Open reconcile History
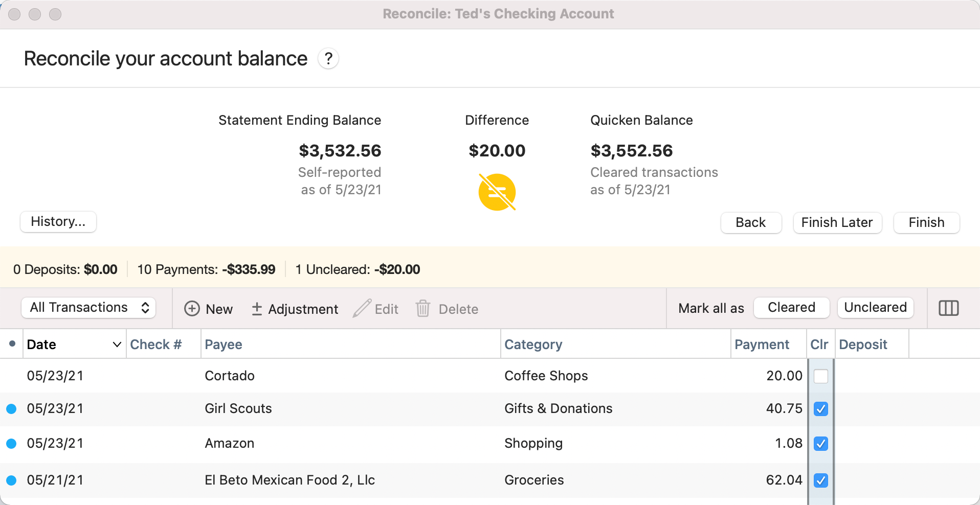Screen dimensions: 980x505 point(58,222)
